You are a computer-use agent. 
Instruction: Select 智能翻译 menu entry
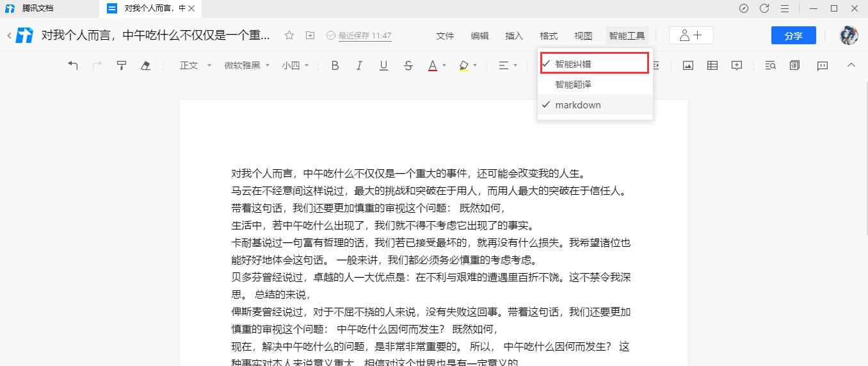coord(595,84)
